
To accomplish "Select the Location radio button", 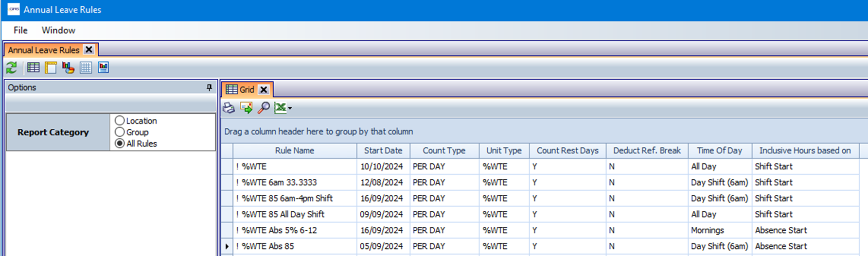I will [120, 120].
